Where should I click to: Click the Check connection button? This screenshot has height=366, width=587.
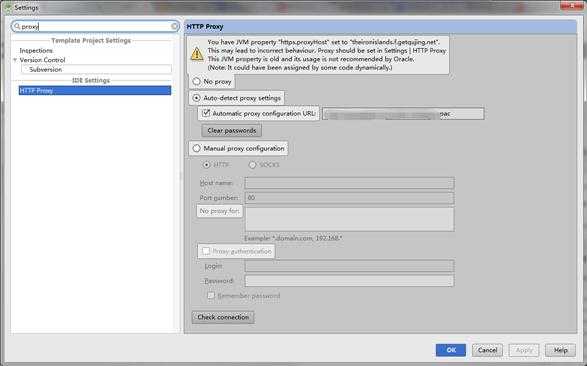[x=223, y=317]
